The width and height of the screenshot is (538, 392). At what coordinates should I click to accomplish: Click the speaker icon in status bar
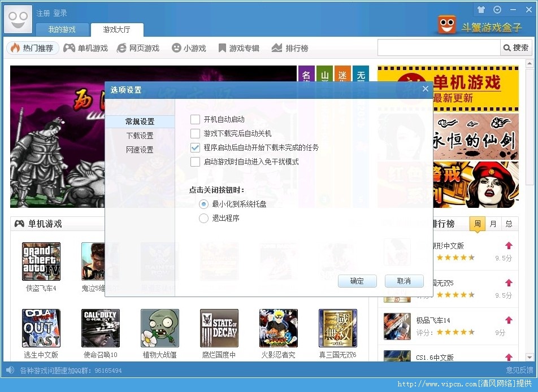point(10,370)
